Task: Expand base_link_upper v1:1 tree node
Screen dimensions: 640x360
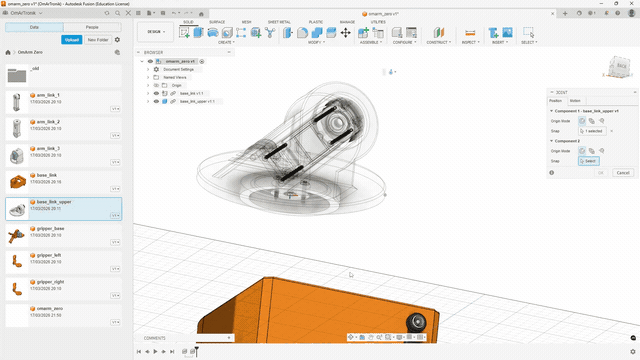Action: (148, 101)
